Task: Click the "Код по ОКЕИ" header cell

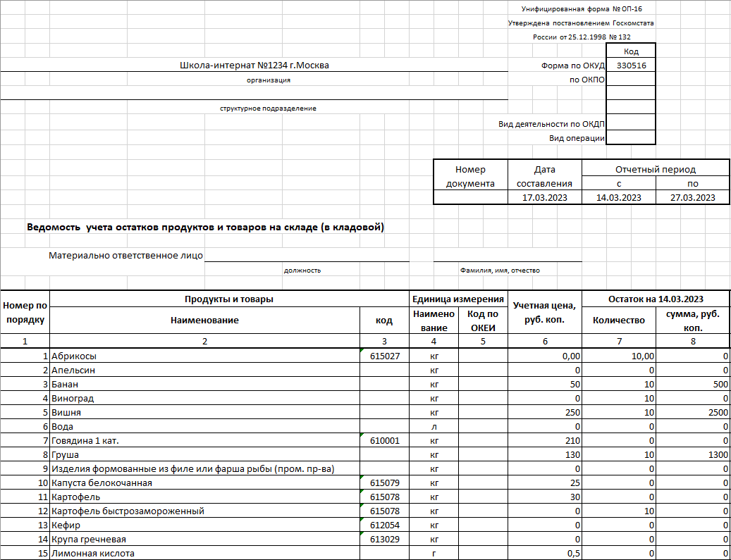Action: pos(483,320)
